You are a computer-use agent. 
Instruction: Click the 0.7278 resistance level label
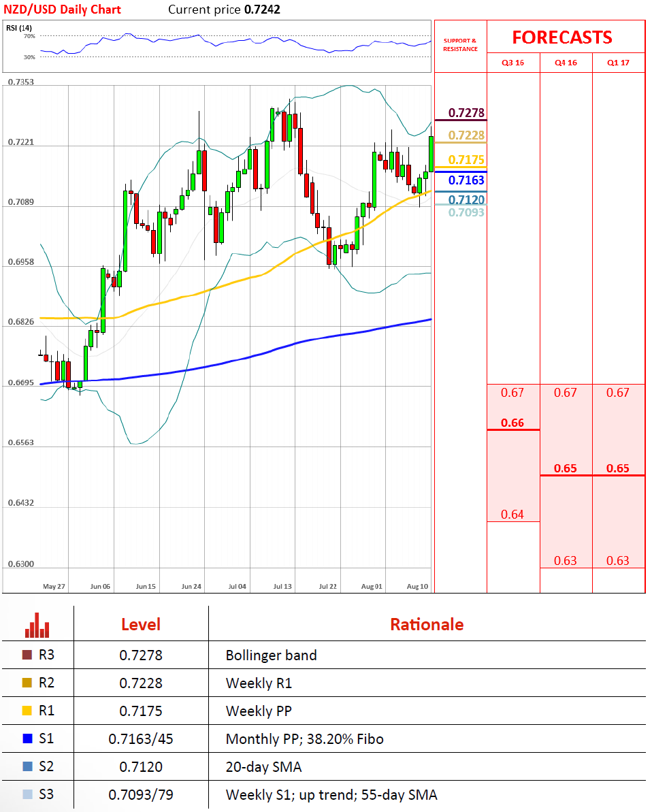click(x=466, y=113)
